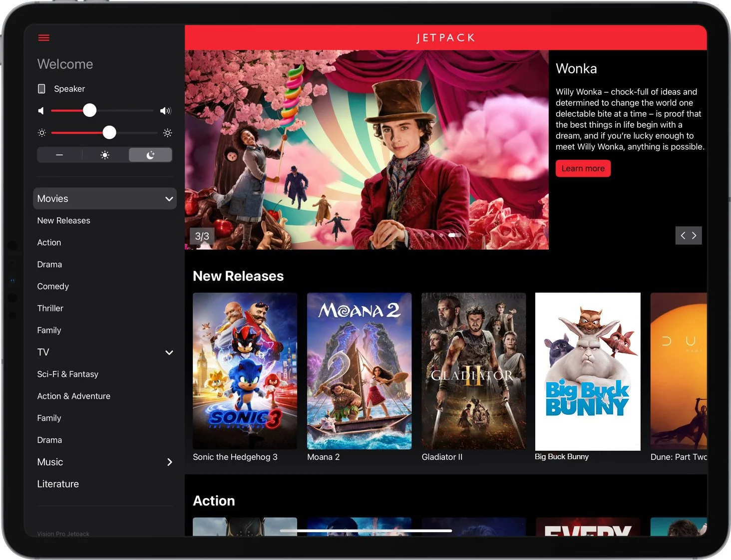731x560 pixels.
Task: Click the high volume speaker icon
Action: coord(166,111)
